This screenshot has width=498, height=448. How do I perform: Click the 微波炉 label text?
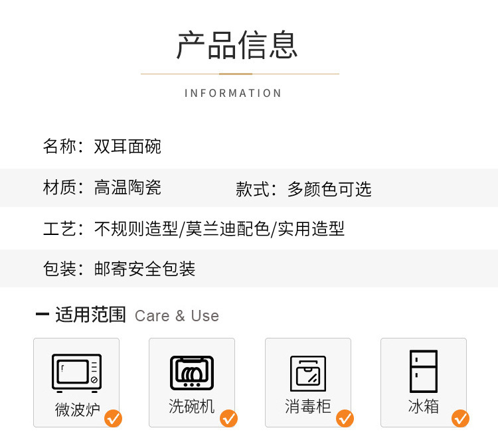(76, 409)
